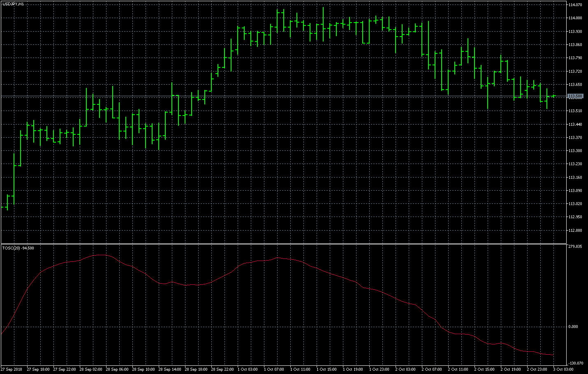Click the peak of the red TOSC line
Image resolution: width=588 pixels, height=374 pixels.
pos(100,255)
